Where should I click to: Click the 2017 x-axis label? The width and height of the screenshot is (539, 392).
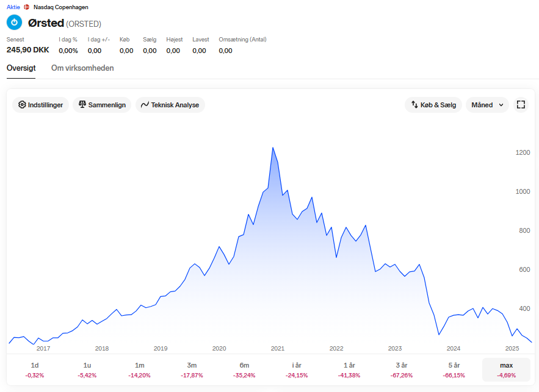click(x=43, y=348)
